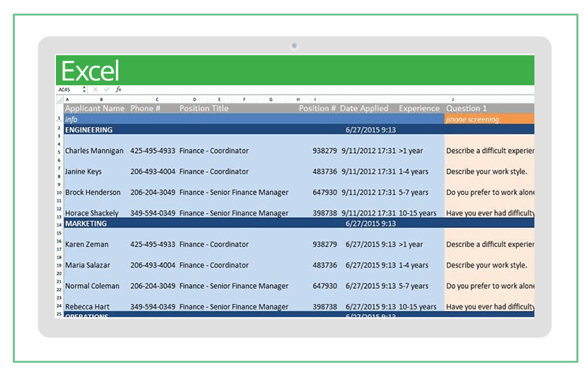
Task: Click the Date Applied header cell
Action: point(363,108)
